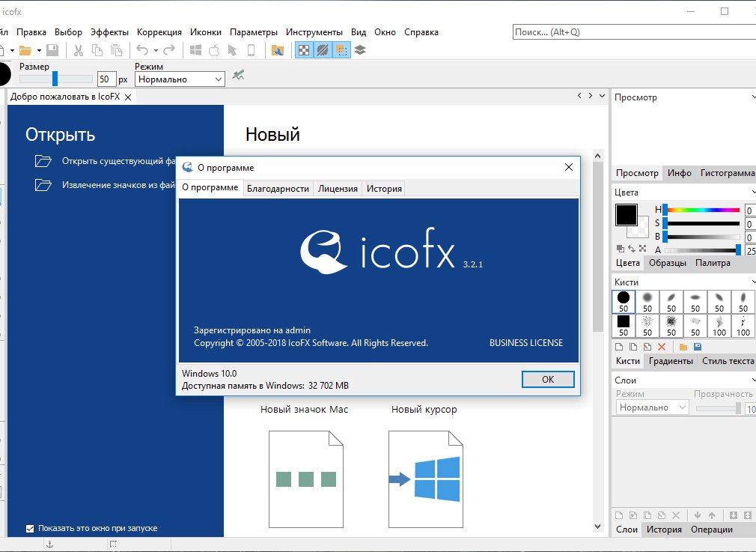Click the stacked layers icon in the toolbar
The image size is (756, 552).
coord(360,50)
